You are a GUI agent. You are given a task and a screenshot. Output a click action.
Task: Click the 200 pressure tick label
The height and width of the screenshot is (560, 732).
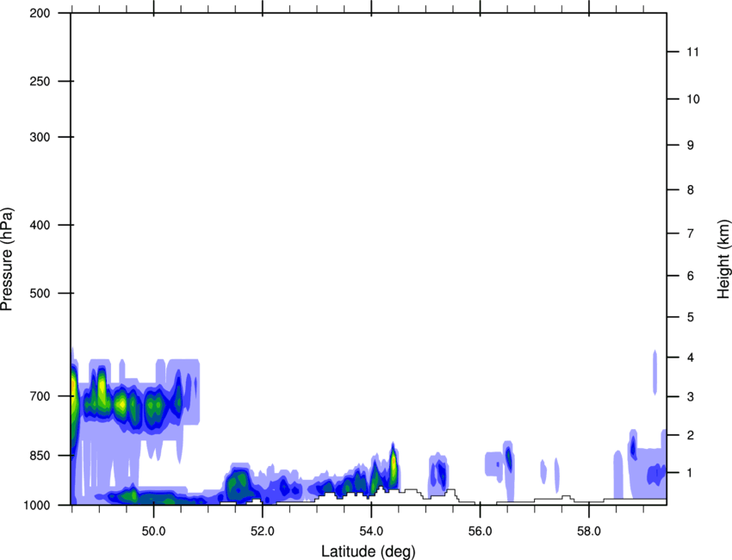[40, 13]
